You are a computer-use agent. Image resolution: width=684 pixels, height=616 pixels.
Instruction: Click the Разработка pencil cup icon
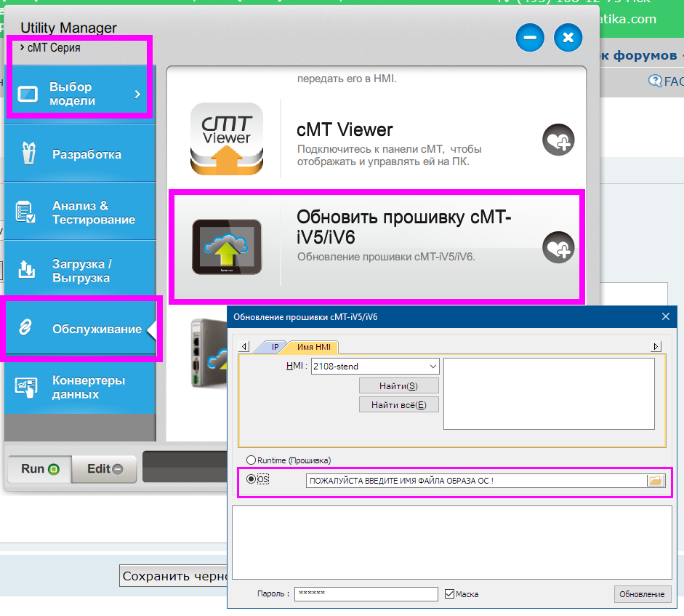tap(29, 153)
